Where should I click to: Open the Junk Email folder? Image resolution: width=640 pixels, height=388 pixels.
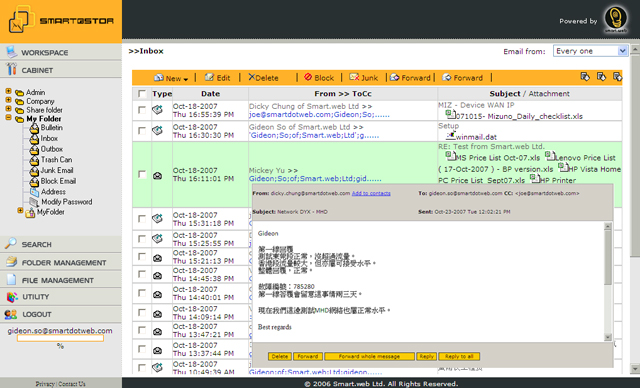tap(57, 170)
